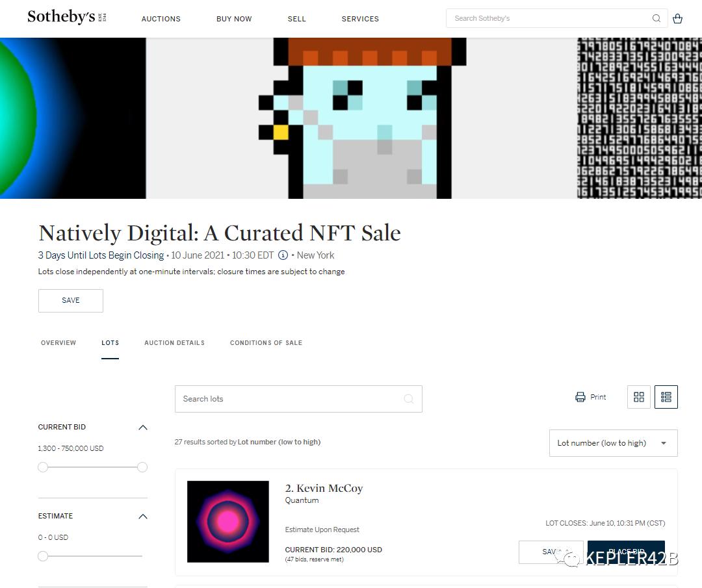The image size is (702, 588).
Task: Collapse the Current Bid filter
Action: [x=143, y=428]
